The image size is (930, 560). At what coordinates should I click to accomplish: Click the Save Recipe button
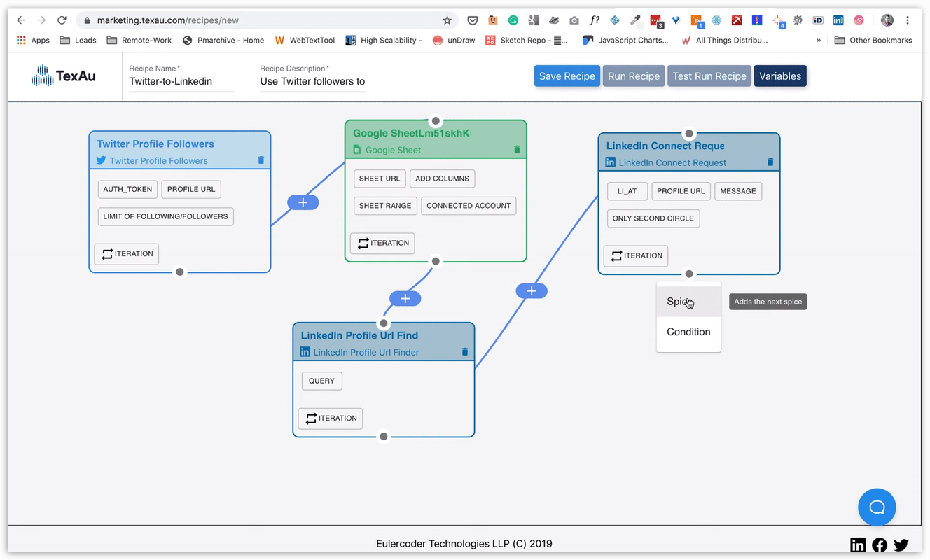pos(567,76)
